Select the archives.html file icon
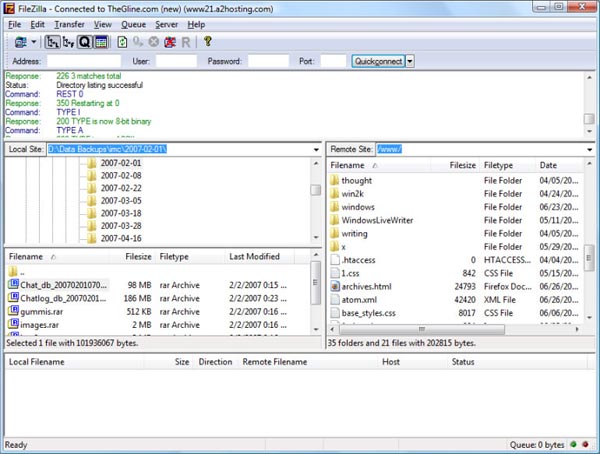This screenshot has width=600, height=454. (x=335, y=286)
